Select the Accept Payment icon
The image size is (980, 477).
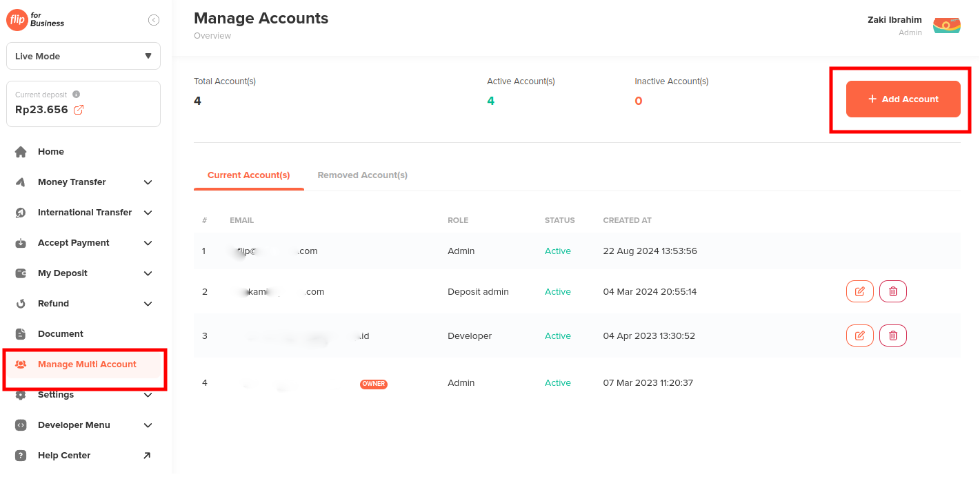pyautogui.click(x=21, y=242)
